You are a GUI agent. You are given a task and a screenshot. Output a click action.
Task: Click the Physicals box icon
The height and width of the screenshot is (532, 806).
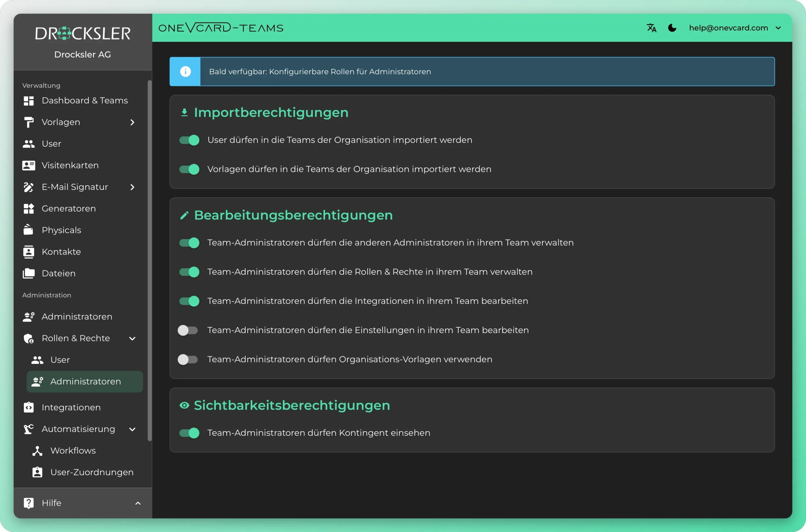(x=28, y=230)
